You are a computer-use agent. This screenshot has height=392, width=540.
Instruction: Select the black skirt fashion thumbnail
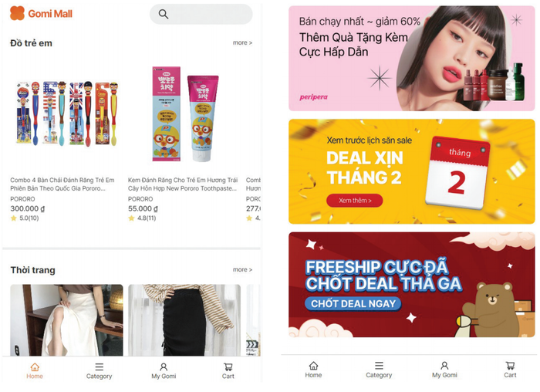click(184, 320)
